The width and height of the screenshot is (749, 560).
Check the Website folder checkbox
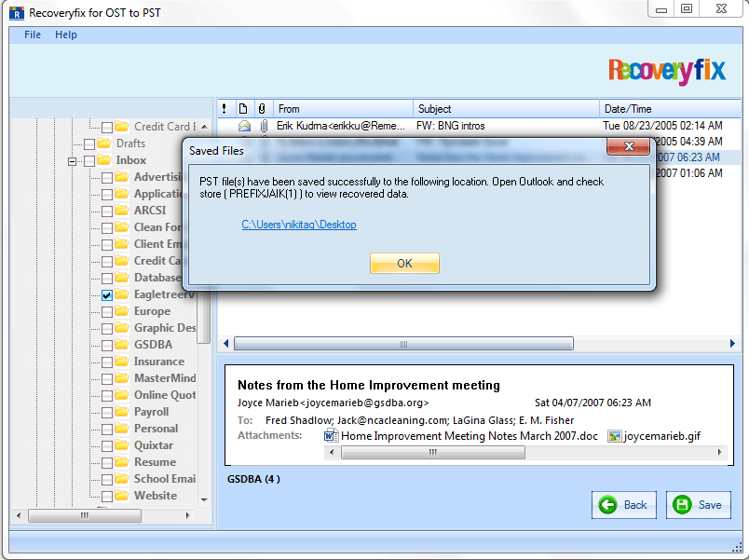107,497
